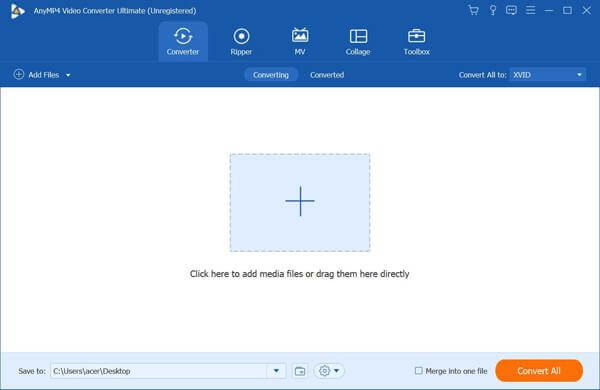Expand the Add Files dropdown arrow

click(68, 75)
